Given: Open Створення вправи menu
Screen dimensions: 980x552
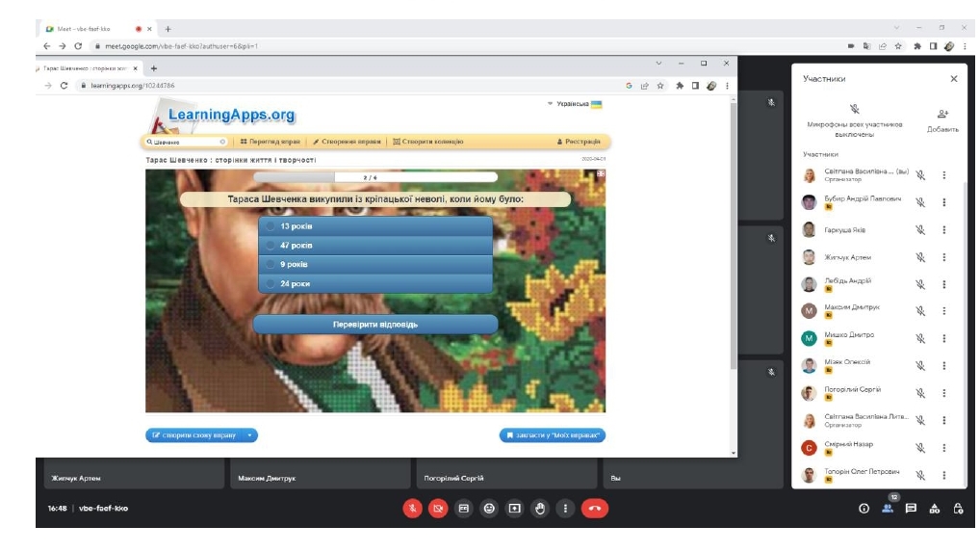Looking at the screenshot, I should pos(347,142).
